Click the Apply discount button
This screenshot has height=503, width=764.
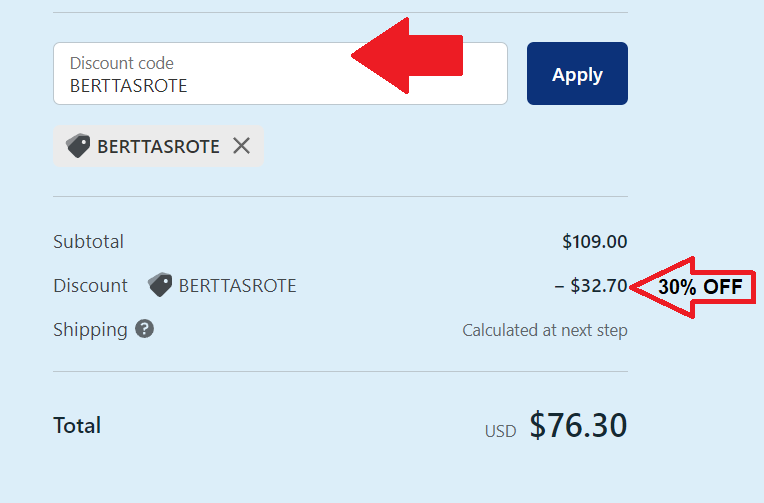[577, 74]
